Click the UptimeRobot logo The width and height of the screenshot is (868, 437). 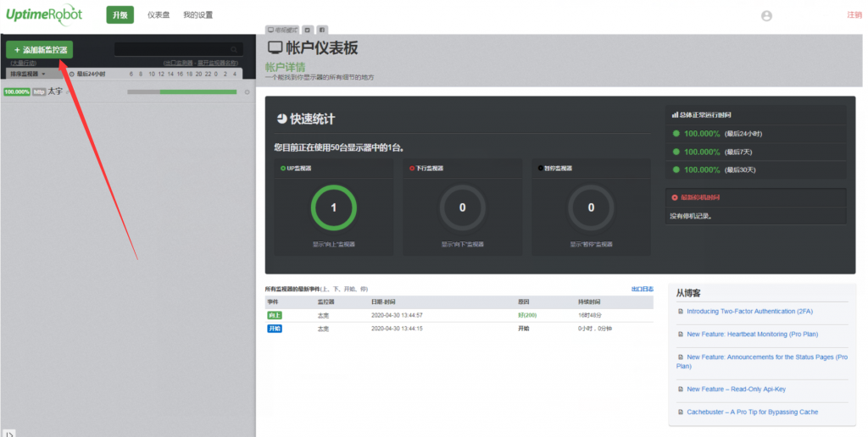point(44,14)
